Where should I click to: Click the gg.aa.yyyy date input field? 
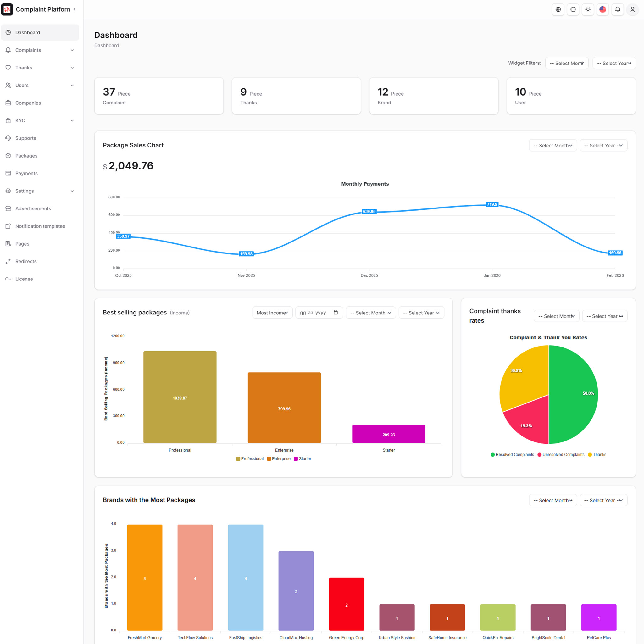(313, 313)
